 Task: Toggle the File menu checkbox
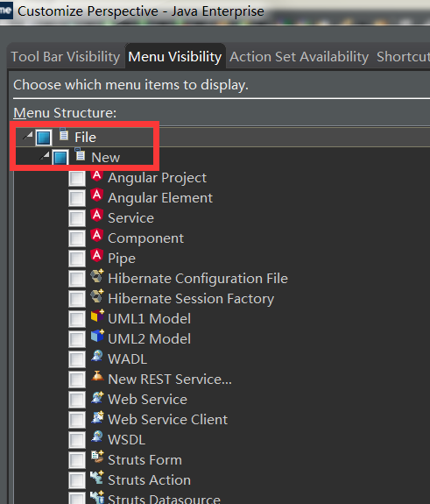click(44, 138)
